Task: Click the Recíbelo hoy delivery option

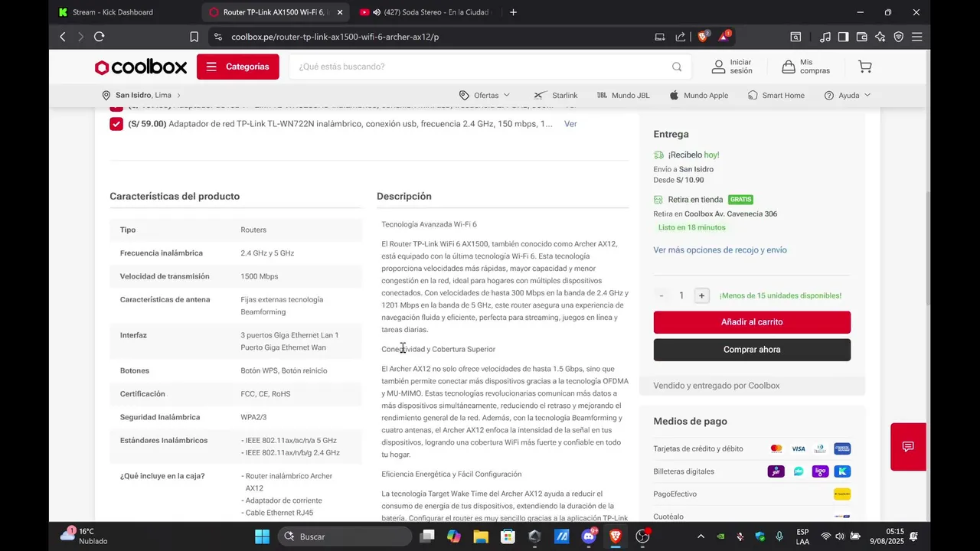Action: tap(687, 155)
